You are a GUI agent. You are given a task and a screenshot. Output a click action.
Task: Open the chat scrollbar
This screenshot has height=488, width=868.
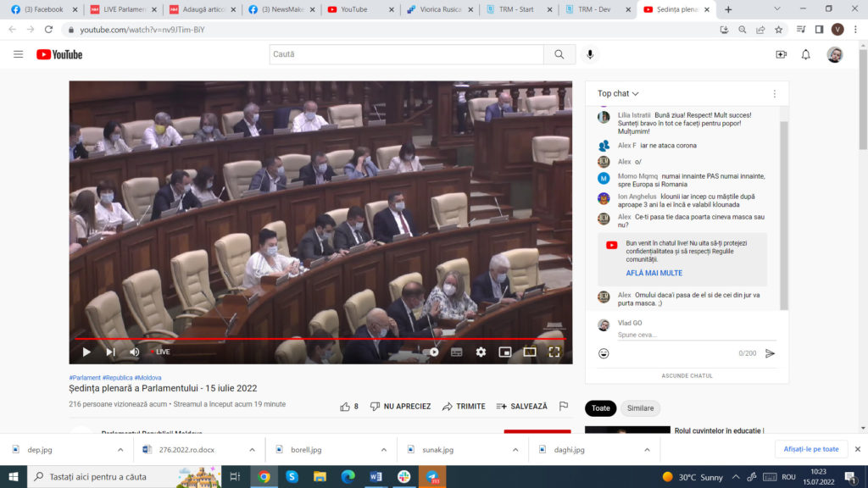784,216
